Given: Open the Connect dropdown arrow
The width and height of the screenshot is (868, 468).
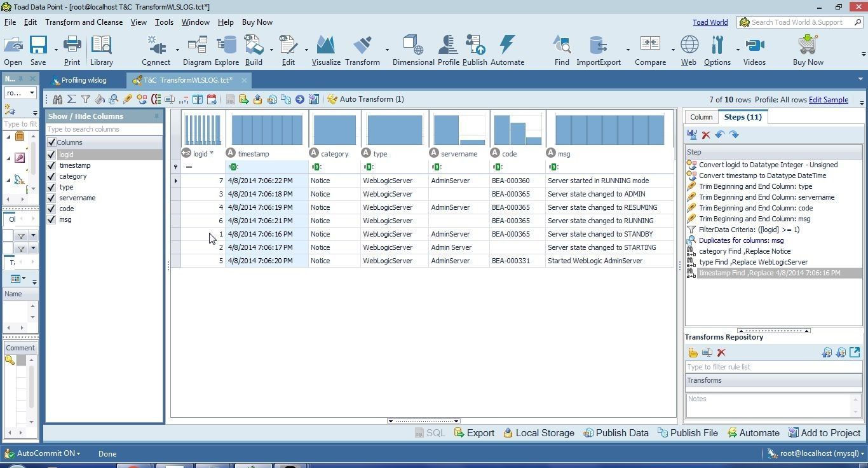Looking at the screenshot, I should 177,50.
